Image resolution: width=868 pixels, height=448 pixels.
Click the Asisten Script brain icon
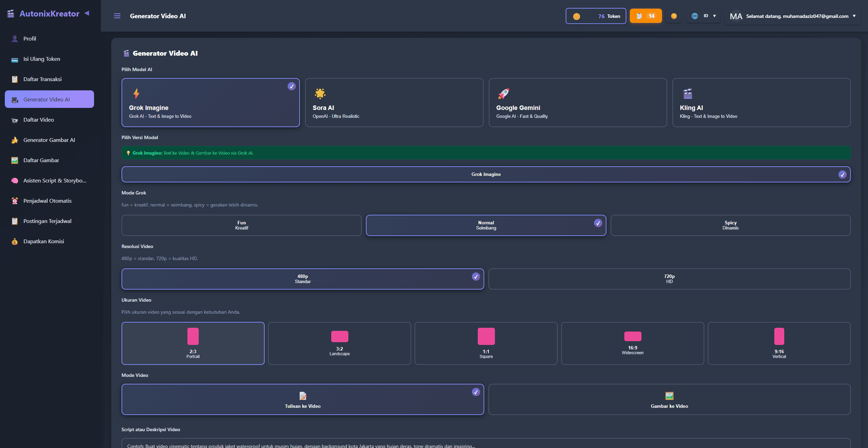pos(14,181)
